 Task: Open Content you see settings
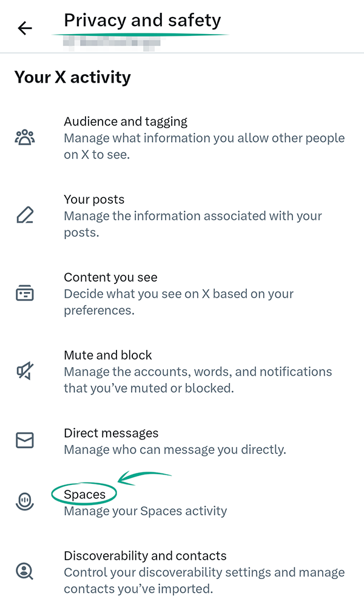(110, 277)
